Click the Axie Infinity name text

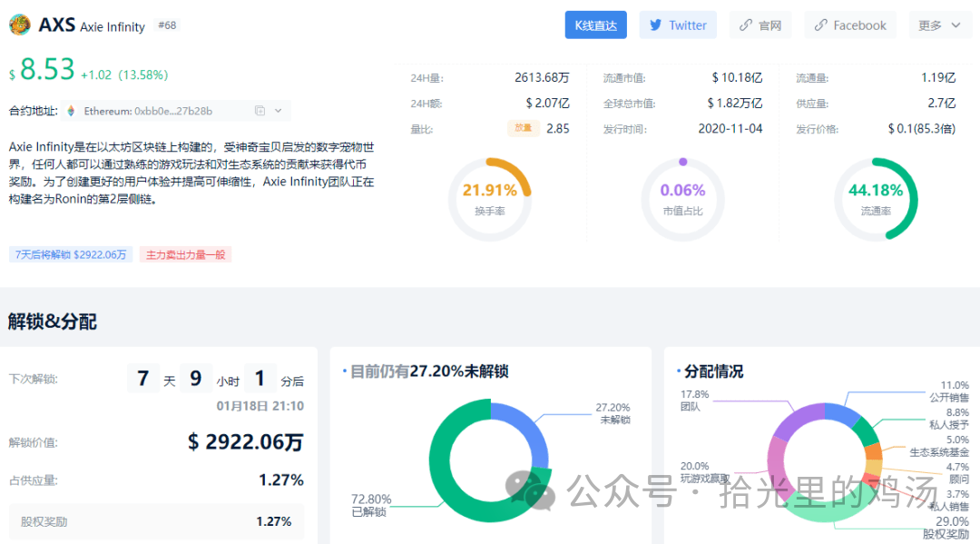point(113,27)
